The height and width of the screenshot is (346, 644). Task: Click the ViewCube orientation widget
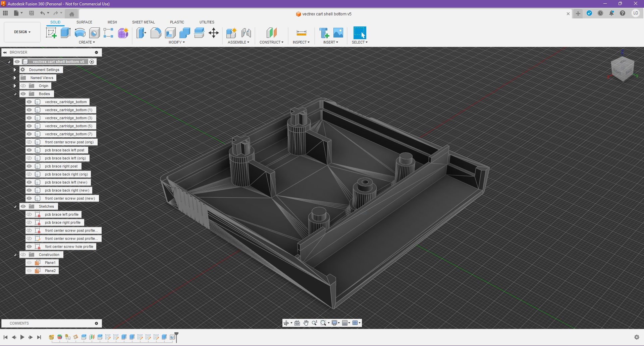point(623,69)
